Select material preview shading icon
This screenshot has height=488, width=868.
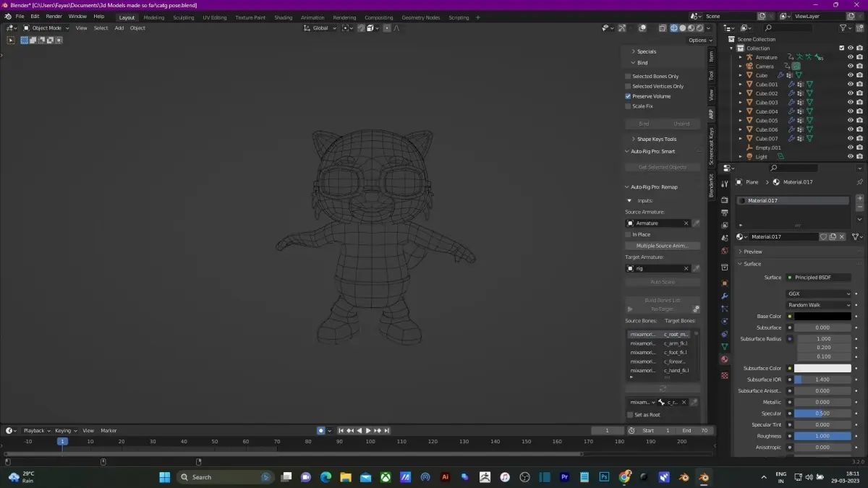tap(692, 28)
